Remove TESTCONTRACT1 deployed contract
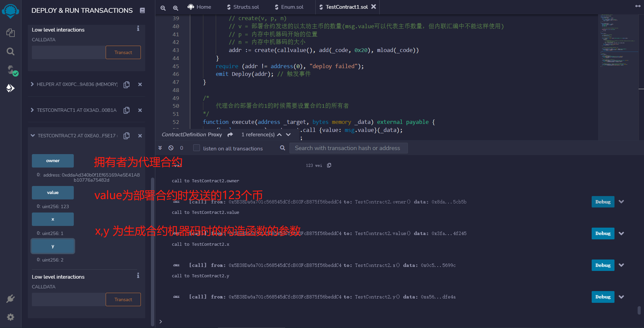The image size is (644, 328). pos(140,110)
